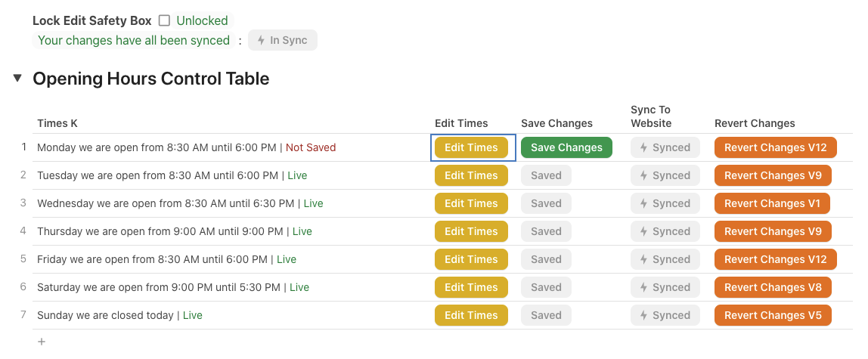This screenshot has width=868, height=359.
Task: Click Synced lightning button for Sunday row
Action: (x=665, y=315)
